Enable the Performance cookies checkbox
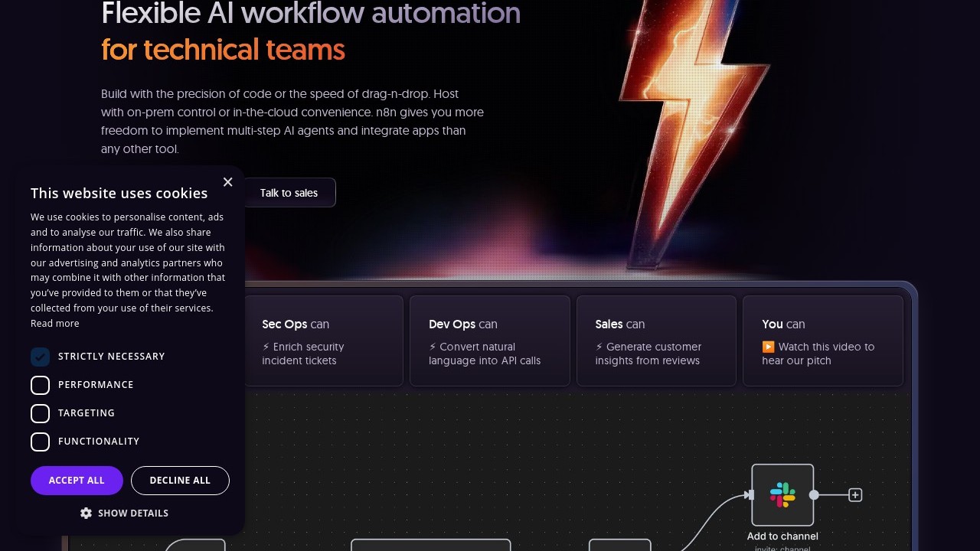This screenshot has width=980, height=551. (40, 385)
